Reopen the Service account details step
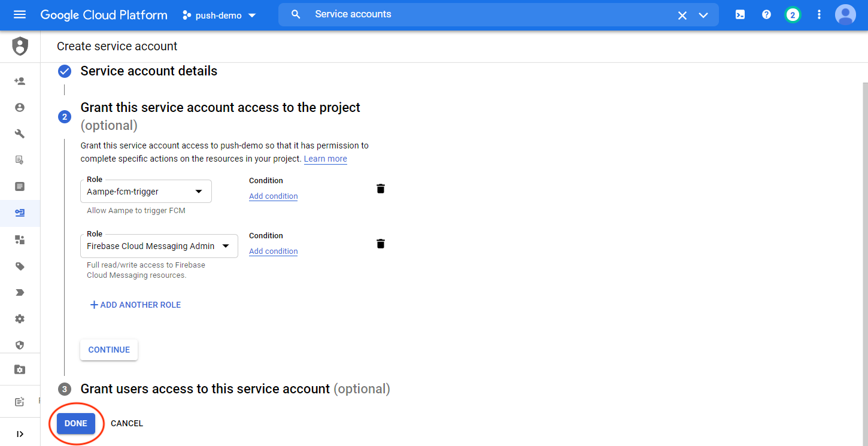The width and height of the screenshot is (868, 446). coord(149,71)
